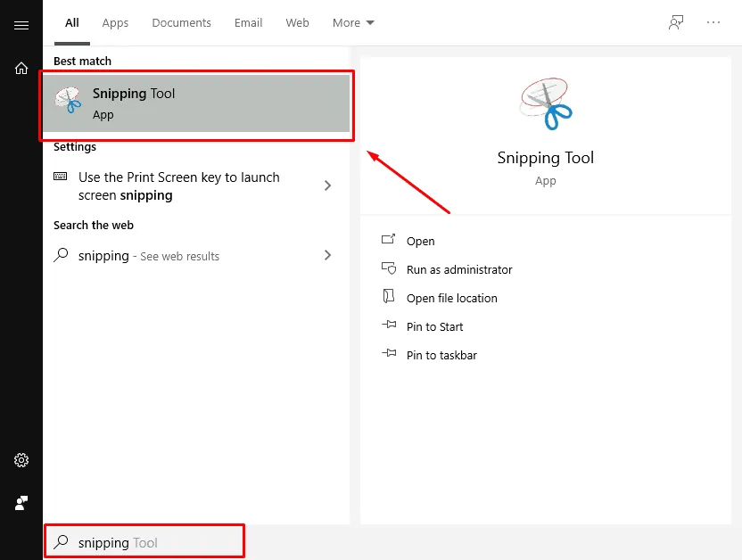Open the settings gear icon in sidebar
742x560 pixels.
coord(21,460)
